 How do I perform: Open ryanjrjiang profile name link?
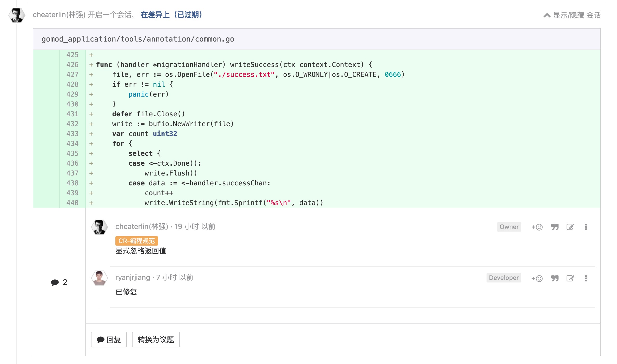[x=133, y=278]
